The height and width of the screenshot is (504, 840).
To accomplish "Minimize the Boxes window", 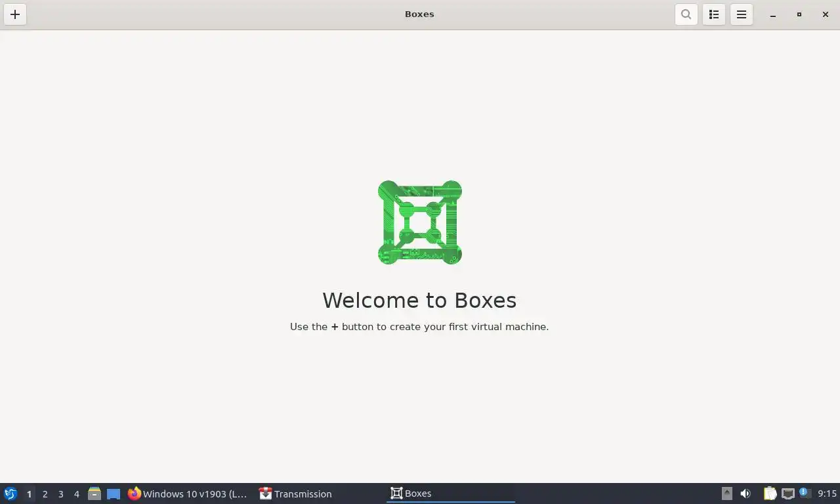I will pos(773,14).
